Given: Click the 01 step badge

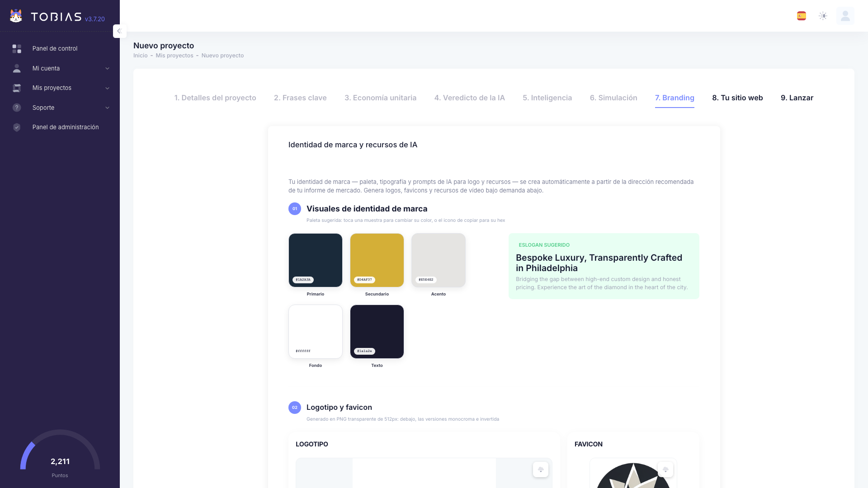Looking at the screenshot, I should (x=295, y=209).
